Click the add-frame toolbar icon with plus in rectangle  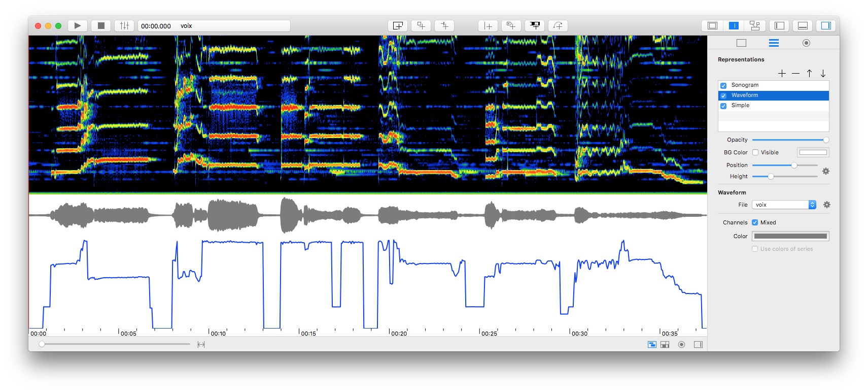[x=398, y=26]
